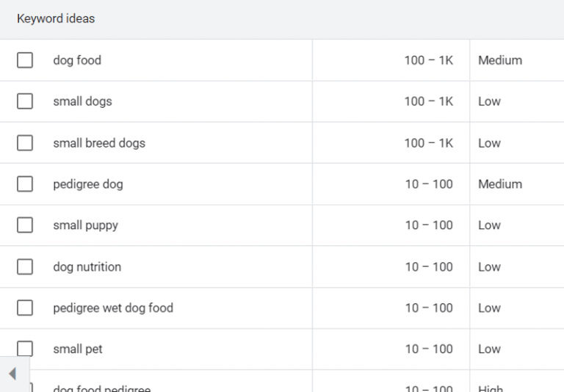Screen dimensions: 564x392
Task: Click the dog food keyword text
Action: point(77,60)
